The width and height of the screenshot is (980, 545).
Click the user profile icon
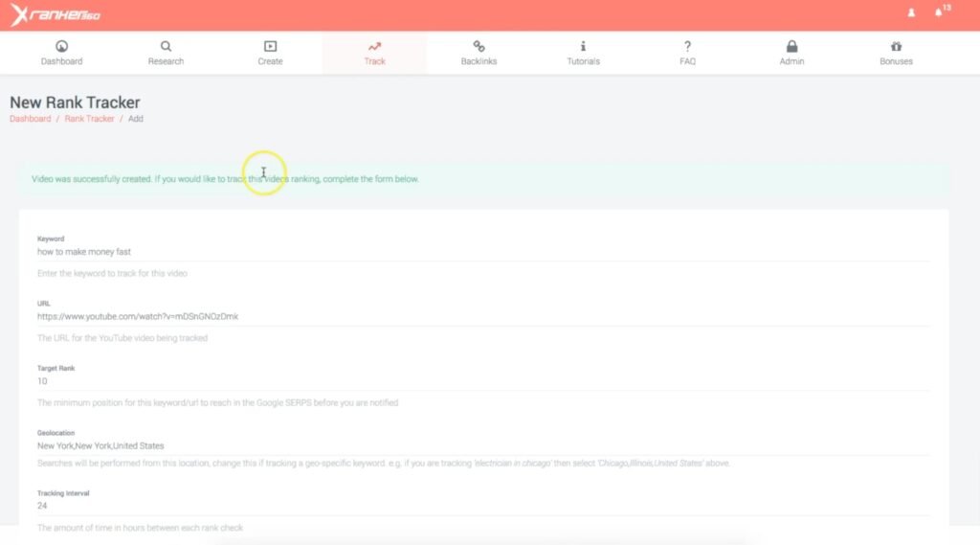click(910, 13)
